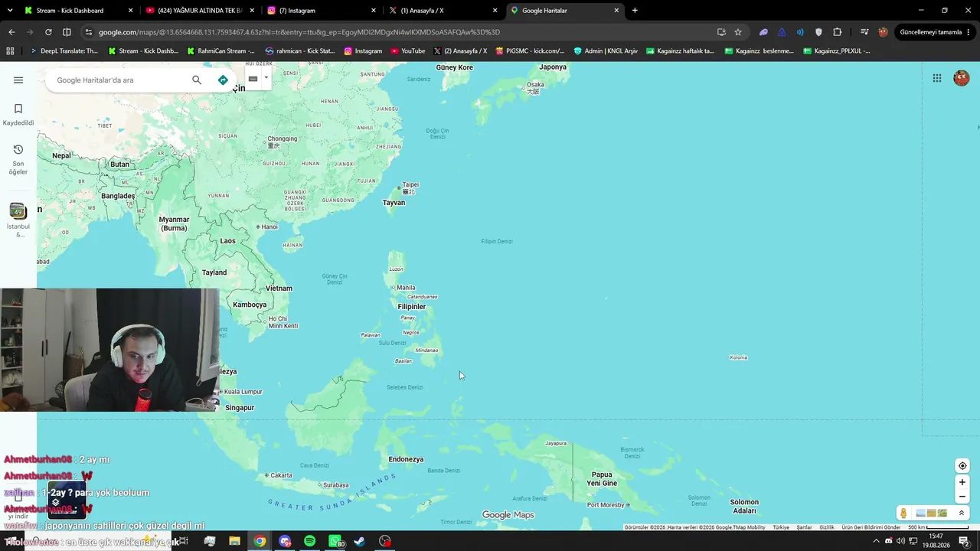Open directions with the blue arrow icon
The image size is (980, 551).
click(223, 80)
